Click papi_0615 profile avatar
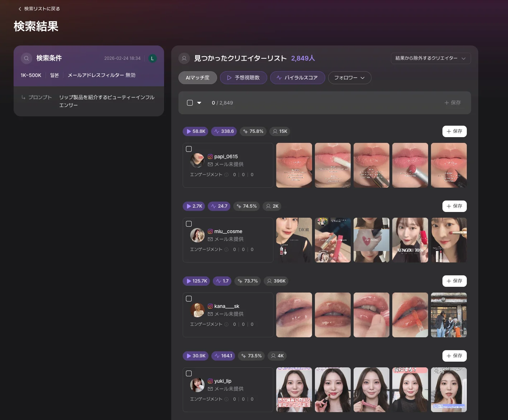Viewport: 508px width, 420px height. [x=197, y=160]
